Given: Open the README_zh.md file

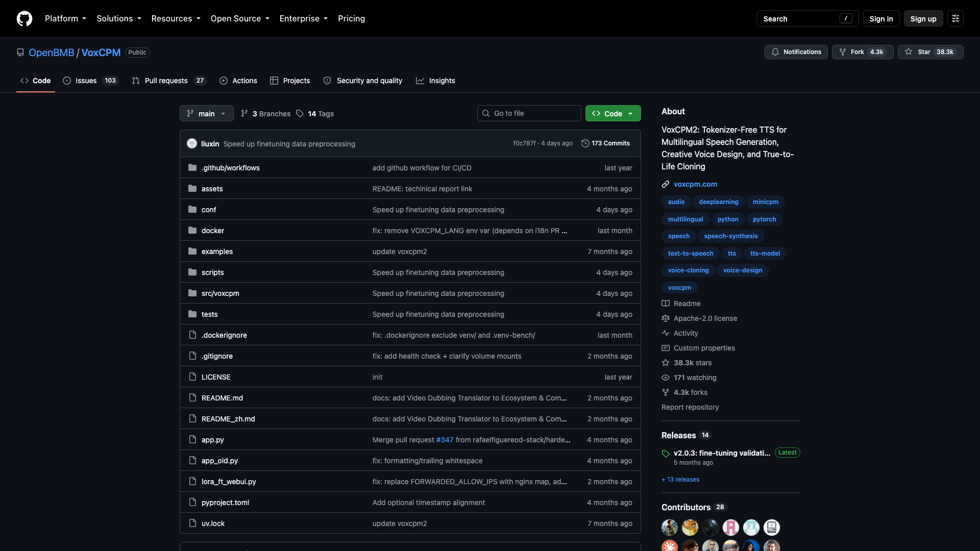Looking at the screenshot, I should [x=228, y=419].
